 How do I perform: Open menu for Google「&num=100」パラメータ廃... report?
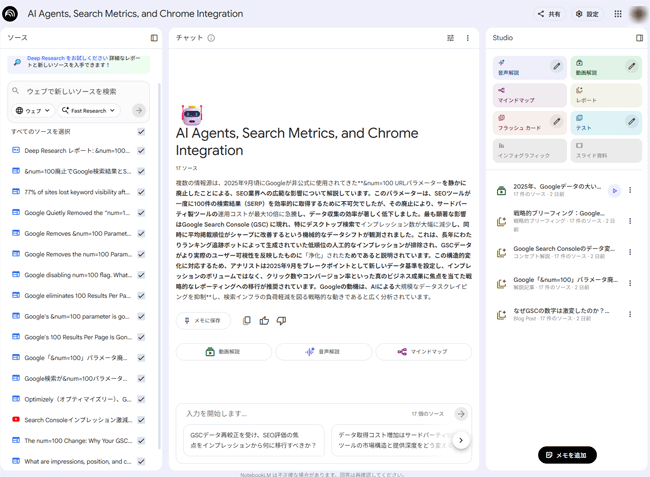click(x=630, y=283)
